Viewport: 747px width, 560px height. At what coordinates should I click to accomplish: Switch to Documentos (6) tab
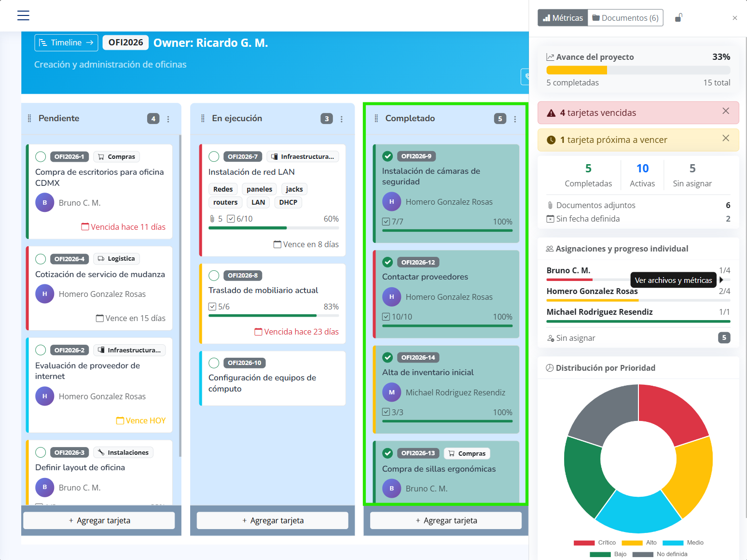point(625,18)
